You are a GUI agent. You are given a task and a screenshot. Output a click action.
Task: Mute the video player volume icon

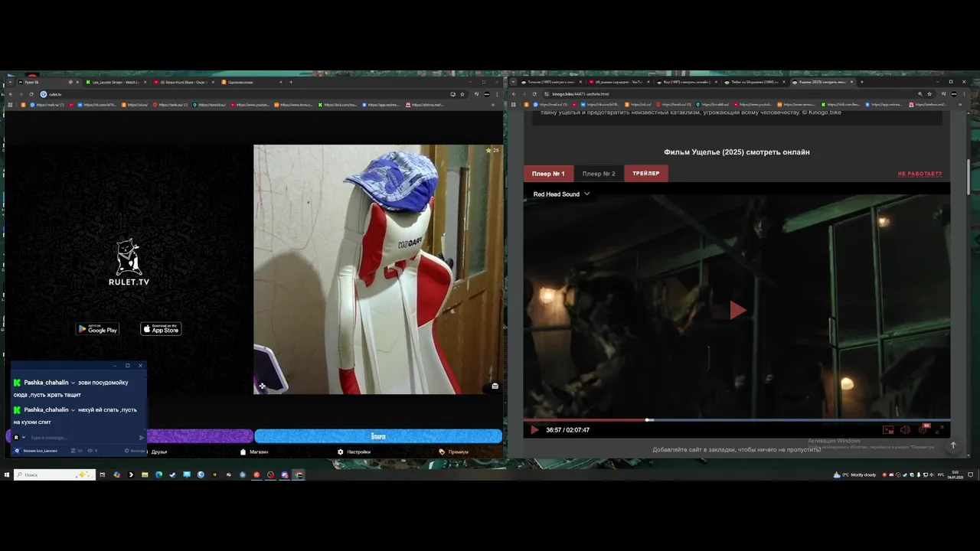click(905, 430)
